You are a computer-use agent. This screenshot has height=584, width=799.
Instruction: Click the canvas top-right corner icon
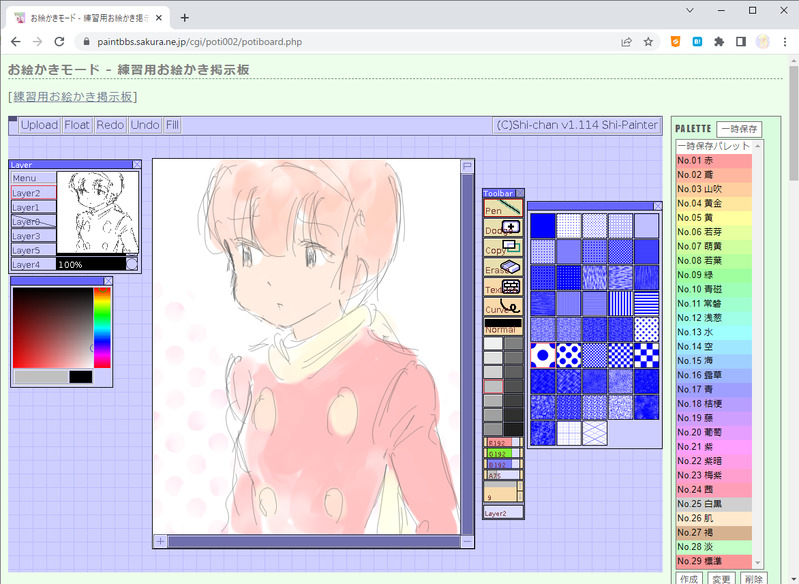coord(467,166)
